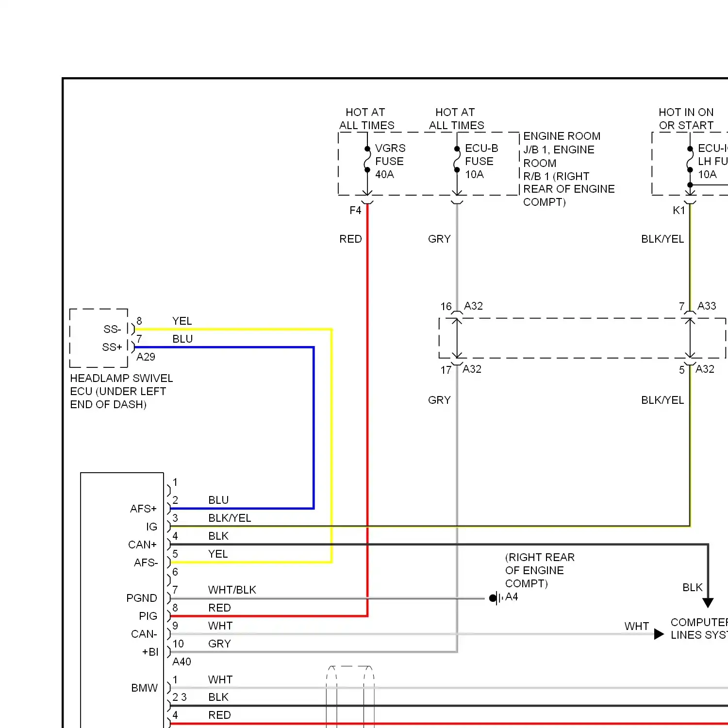Select the 17 A32 connector pin label
This screenshot has height=728, width=728.
(x=461, y=369)
